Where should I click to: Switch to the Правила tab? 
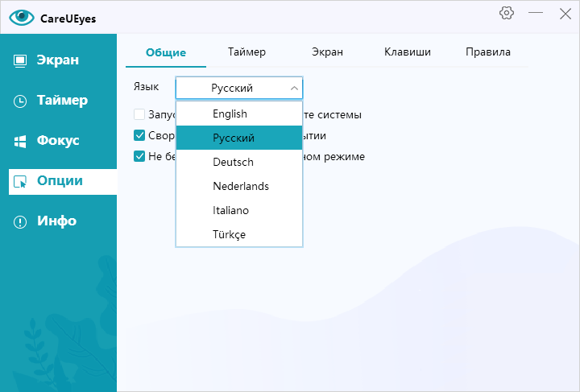tap(488, 52)
